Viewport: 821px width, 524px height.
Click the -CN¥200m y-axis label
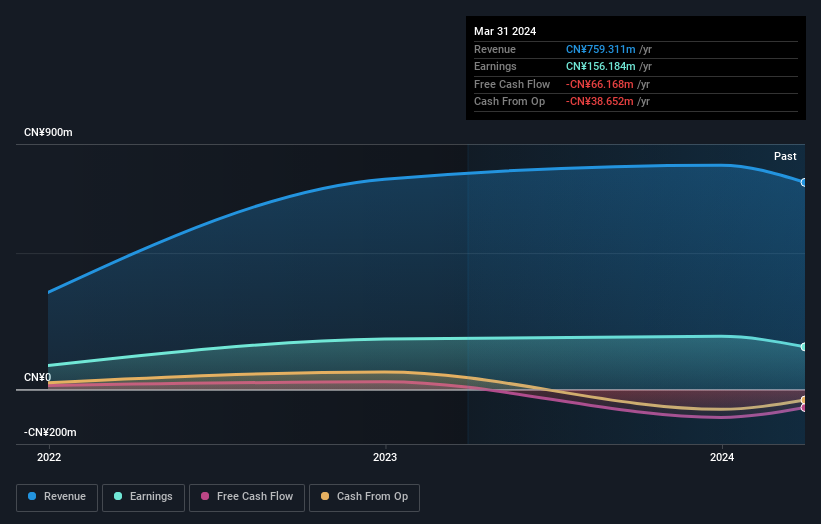click(50, 432)
